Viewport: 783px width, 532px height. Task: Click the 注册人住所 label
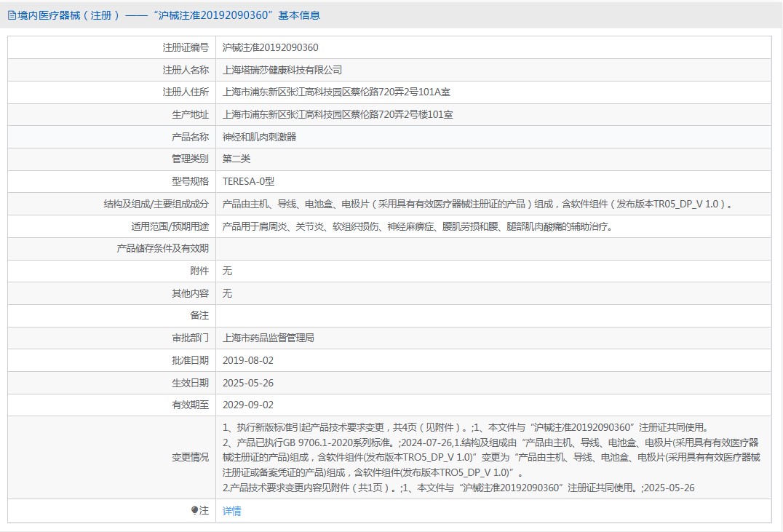tap(186, 92)
